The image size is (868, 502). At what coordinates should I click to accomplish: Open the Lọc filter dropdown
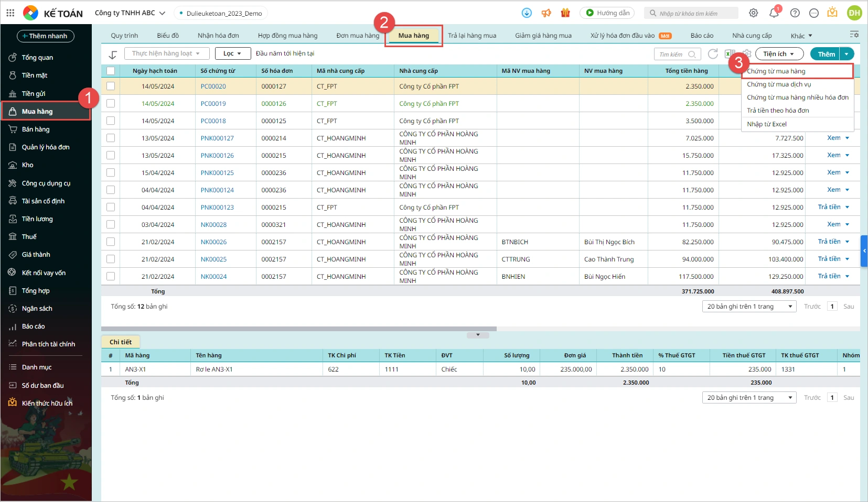coord(233,53)
